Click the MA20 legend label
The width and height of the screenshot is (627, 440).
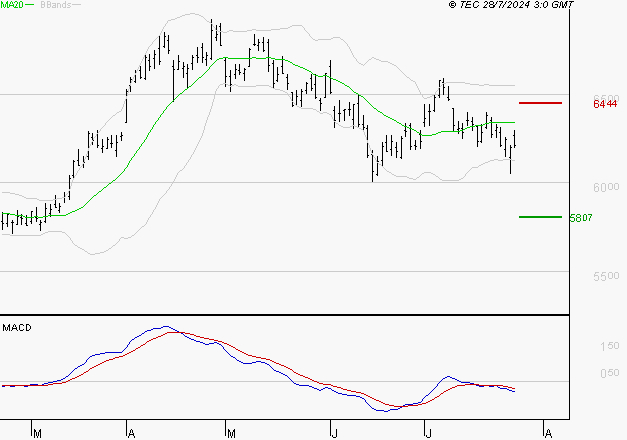tap(12, 5)
